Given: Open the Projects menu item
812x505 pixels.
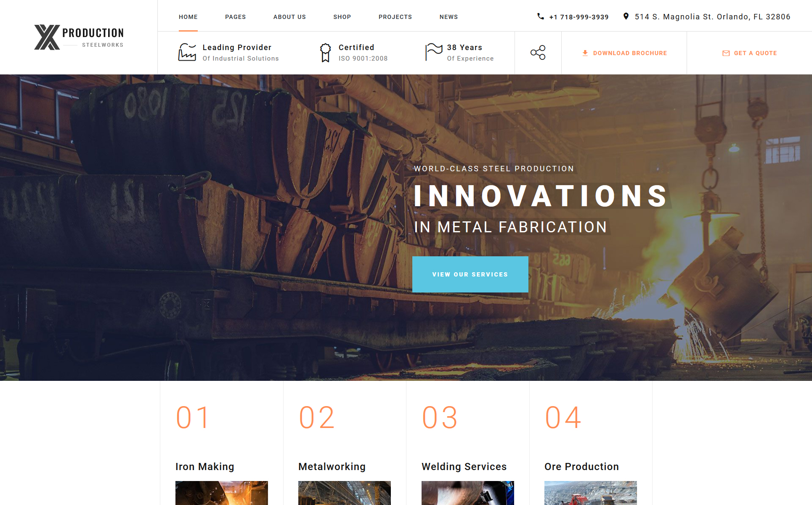Looking at the screenshot, I should [395, 17].
